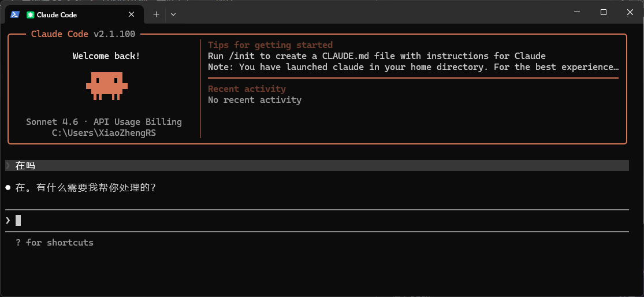644x297 pixels.
Task: Click the prompt arrow in the input line
Action: tap(8, 221)
